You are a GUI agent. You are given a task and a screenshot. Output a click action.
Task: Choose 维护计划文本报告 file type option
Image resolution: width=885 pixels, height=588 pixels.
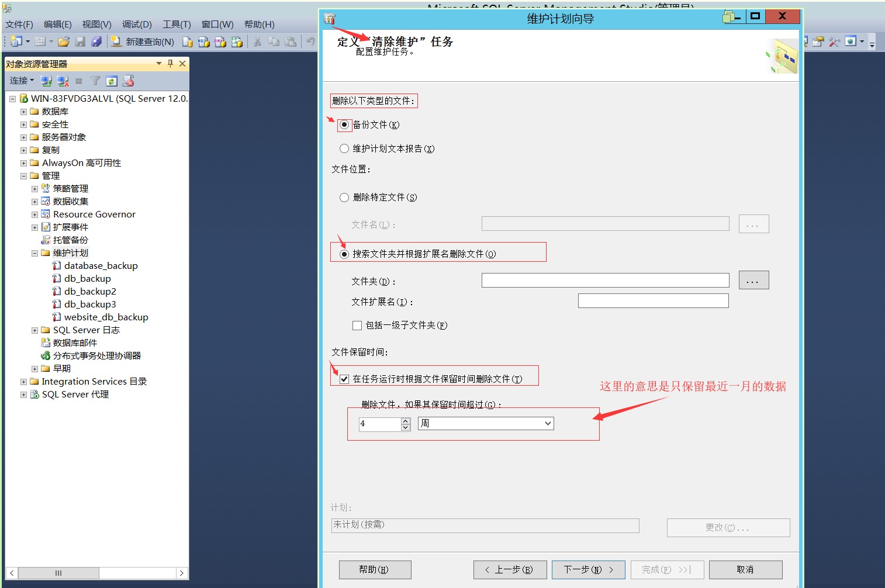[344, 148]
